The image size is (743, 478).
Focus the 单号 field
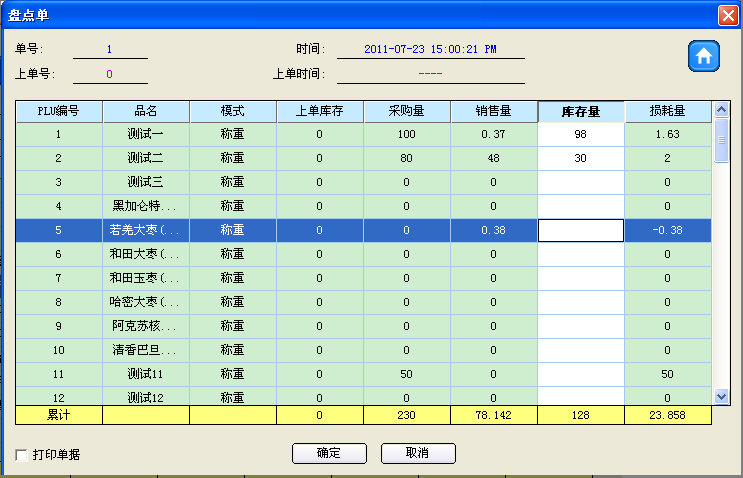(109, 49)
